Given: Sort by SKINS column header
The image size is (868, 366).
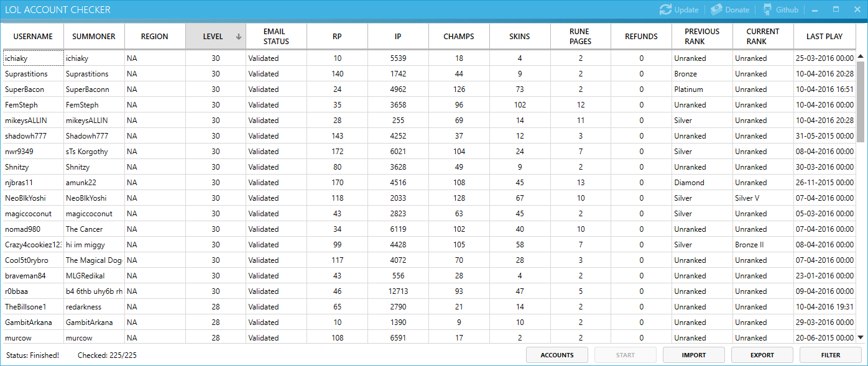Looking at the screenshot, I should click(x=520, y=37).
